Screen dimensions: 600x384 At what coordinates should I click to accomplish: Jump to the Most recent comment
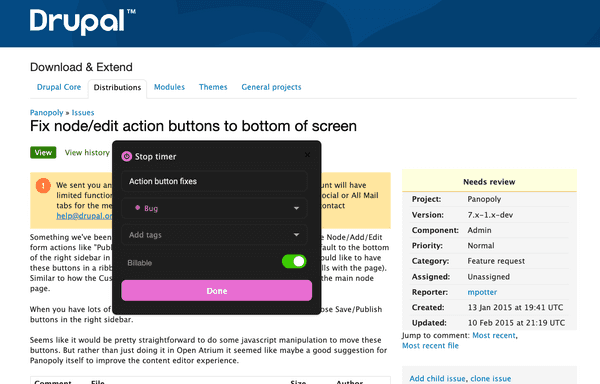tap(494, 335)
